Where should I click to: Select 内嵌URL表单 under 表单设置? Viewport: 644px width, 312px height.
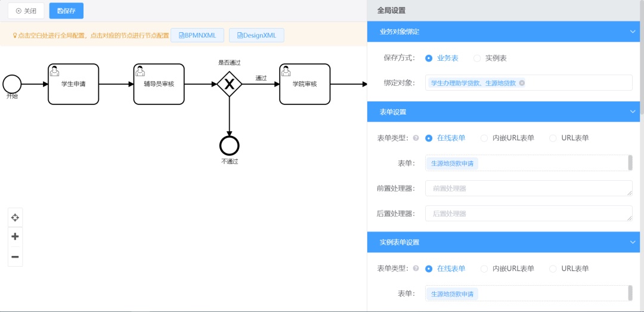tap(484, 138)
